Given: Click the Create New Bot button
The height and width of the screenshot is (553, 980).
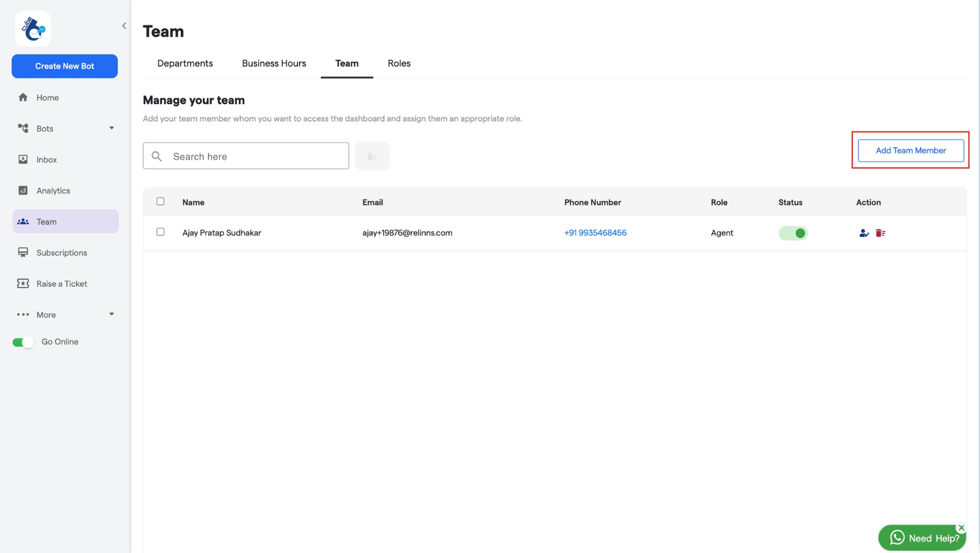Looking at the screenshot, I should (65, 66).
